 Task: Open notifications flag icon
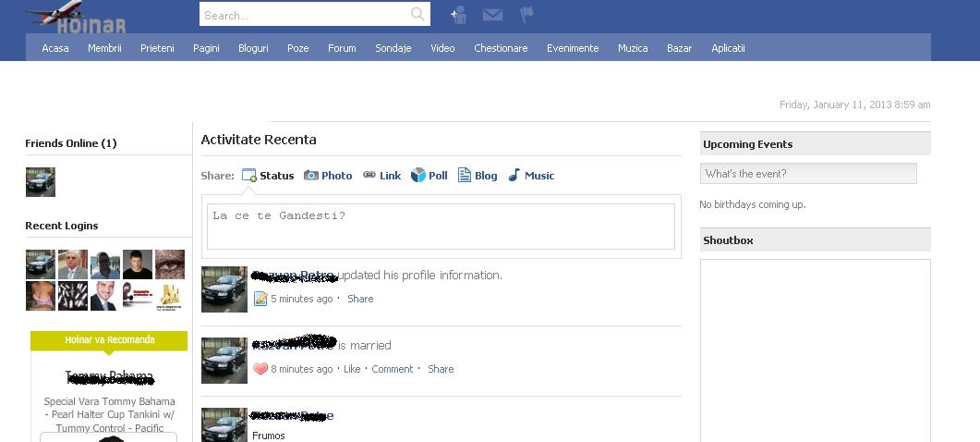(526, 14)
